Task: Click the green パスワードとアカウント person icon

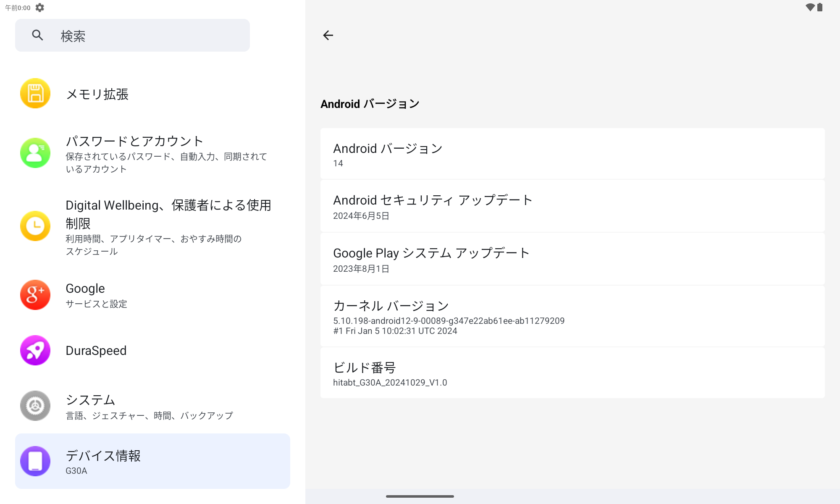Action: (x=35, y=153)
